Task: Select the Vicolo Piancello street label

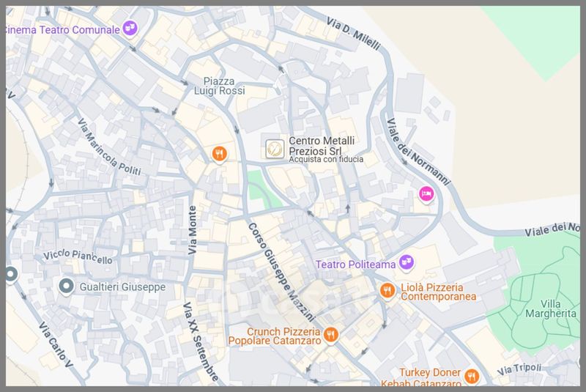Action: pos(78,256)
